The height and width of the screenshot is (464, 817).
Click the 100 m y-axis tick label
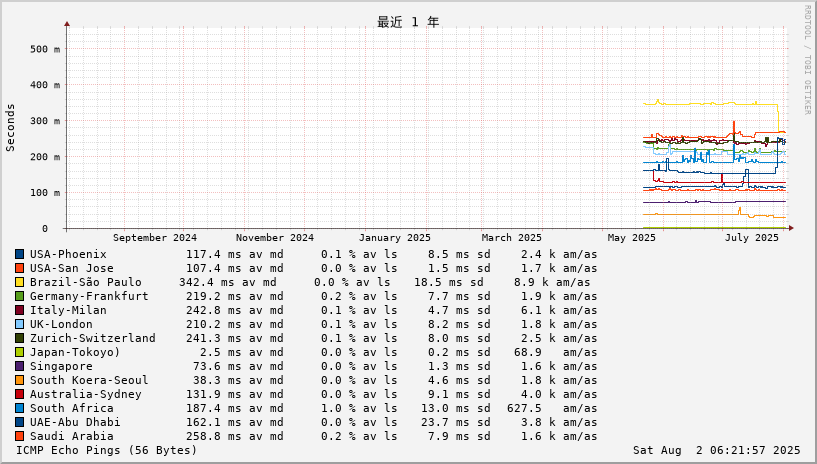(x=45, y=193)
